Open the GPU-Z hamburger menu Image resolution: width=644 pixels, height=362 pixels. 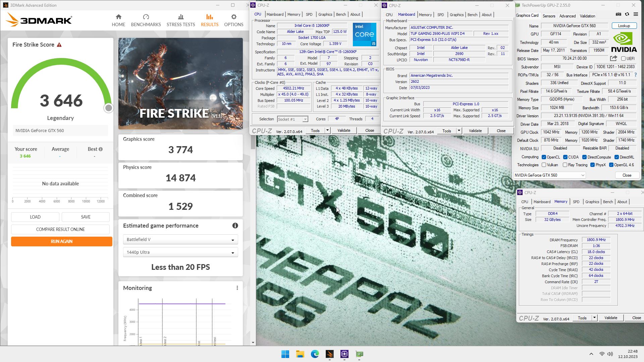pyautogui.click(x=636, y=14)
